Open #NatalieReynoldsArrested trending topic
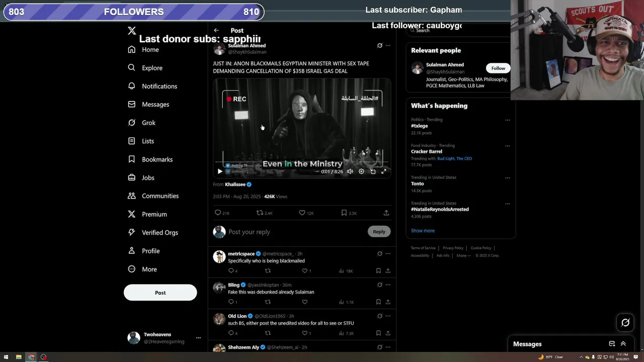644x362 pixels. (x=440, y=210)
